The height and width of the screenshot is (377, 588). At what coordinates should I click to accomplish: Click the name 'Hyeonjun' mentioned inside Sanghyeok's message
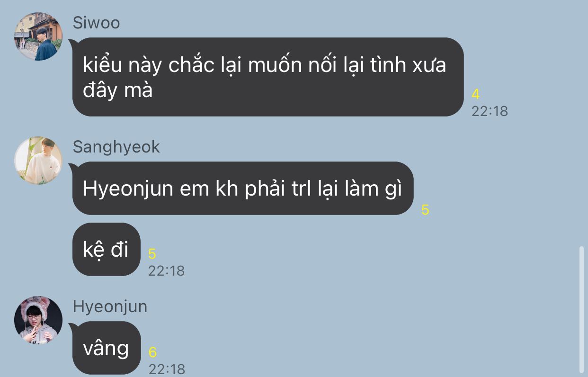click(130, 189)
